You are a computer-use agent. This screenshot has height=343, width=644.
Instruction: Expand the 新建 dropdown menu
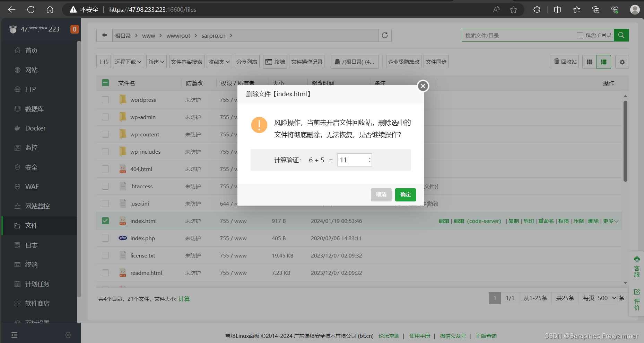pos(156,62)
